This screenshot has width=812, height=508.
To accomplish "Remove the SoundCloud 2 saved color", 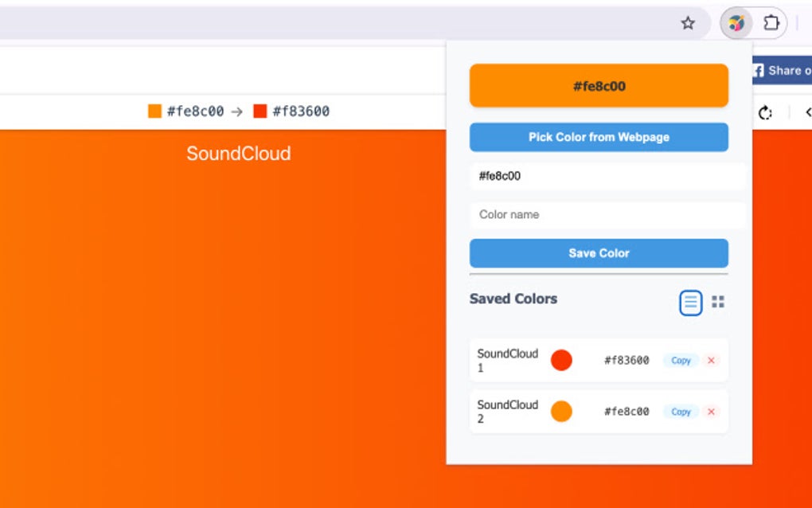I will 711,412.
